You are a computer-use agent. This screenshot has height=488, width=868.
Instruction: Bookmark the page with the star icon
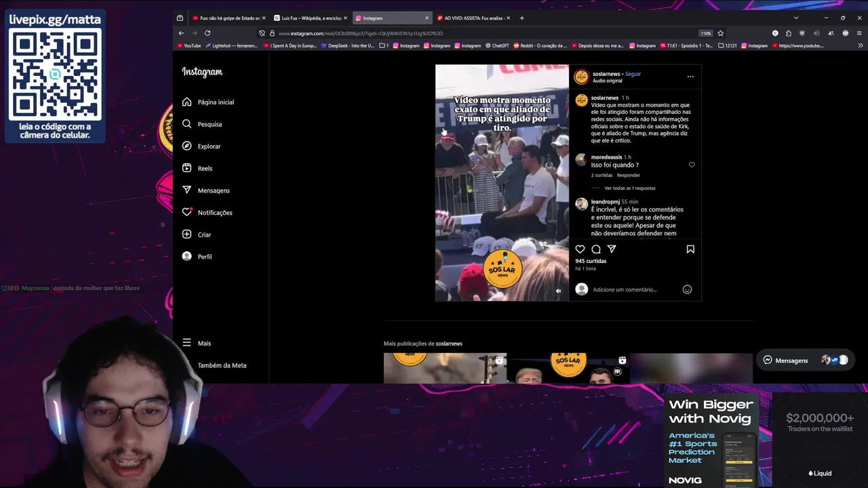(720, 33)
